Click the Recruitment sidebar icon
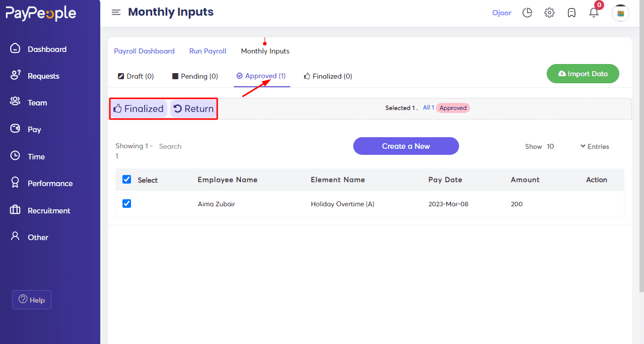Image resolution: width=644 pixels, height=344 pixels. point(15,210)
